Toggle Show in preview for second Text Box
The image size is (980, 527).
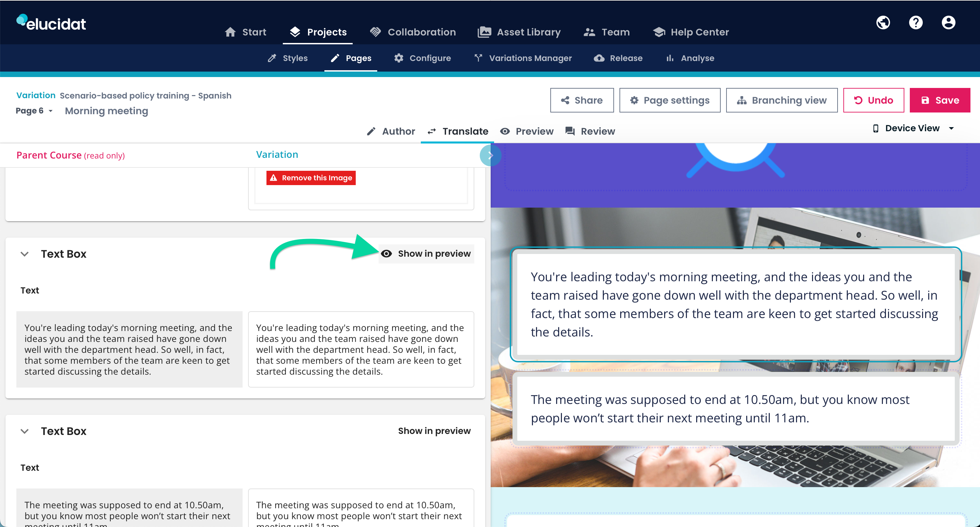434,431
